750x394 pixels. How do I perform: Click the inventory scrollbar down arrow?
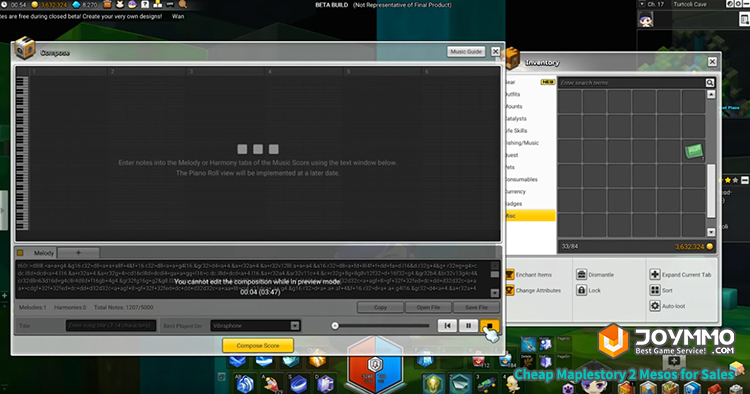[x=711, y=232]
